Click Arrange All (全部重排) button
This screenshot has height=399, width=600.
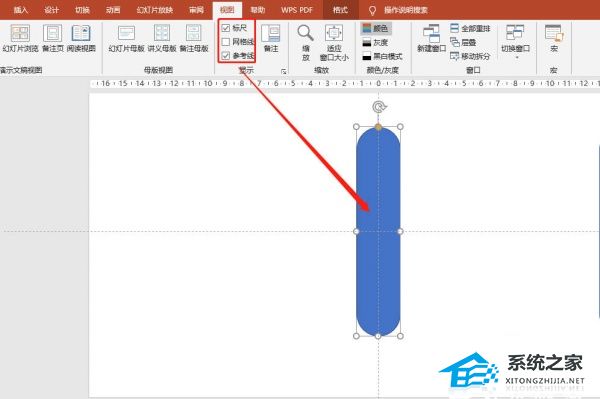point(470,28)
